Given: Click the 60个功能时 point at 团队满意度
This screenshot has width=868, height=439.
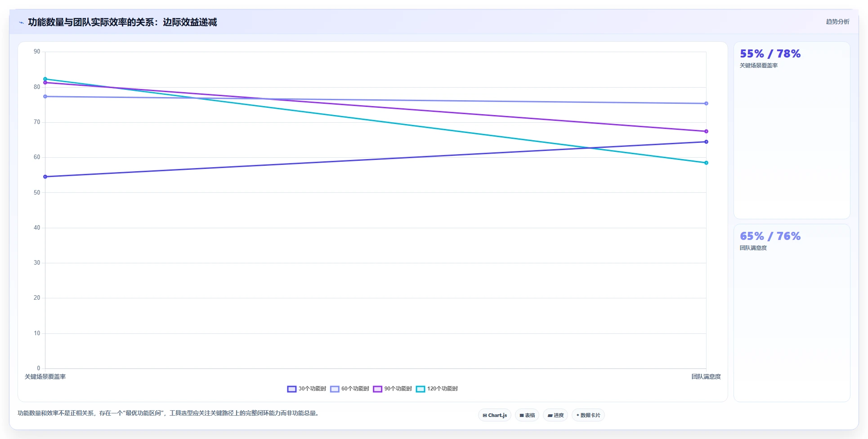Looking at the screenshot, I should click(x=706, y=103).
